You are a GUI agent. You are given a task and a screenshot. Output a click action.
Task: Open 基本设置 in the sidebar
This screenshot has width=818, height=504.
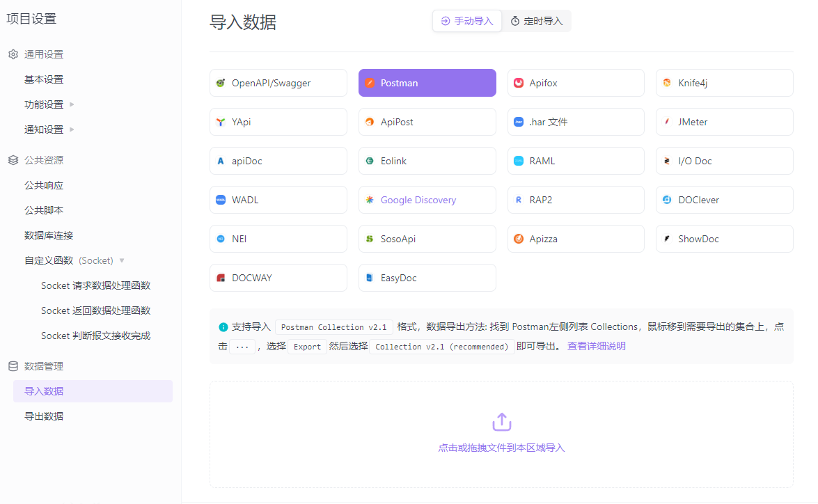coord(44,79)
